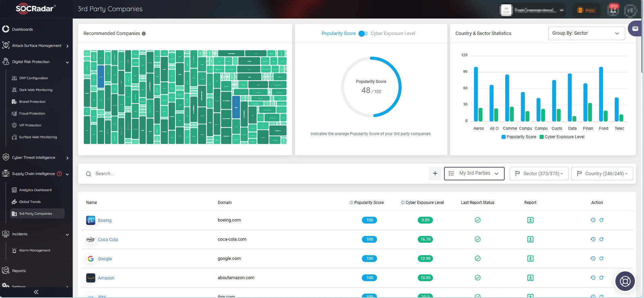Open the help support floating button

625,281
